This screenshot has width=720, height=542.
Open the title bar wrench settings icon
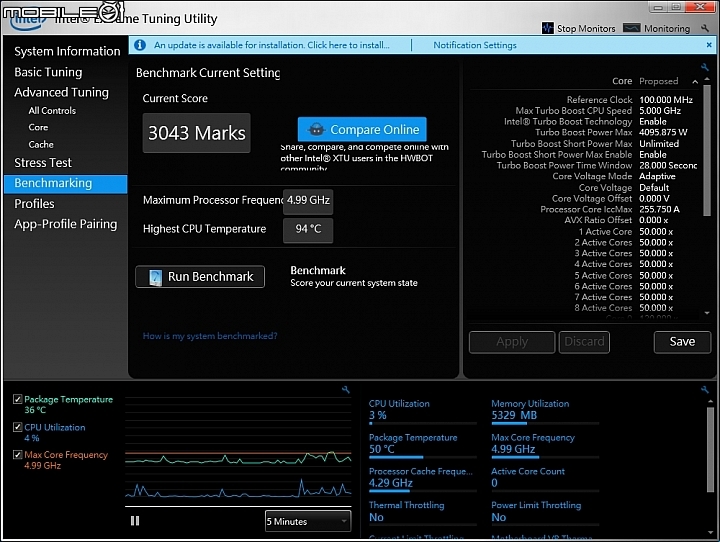point(705,28)
